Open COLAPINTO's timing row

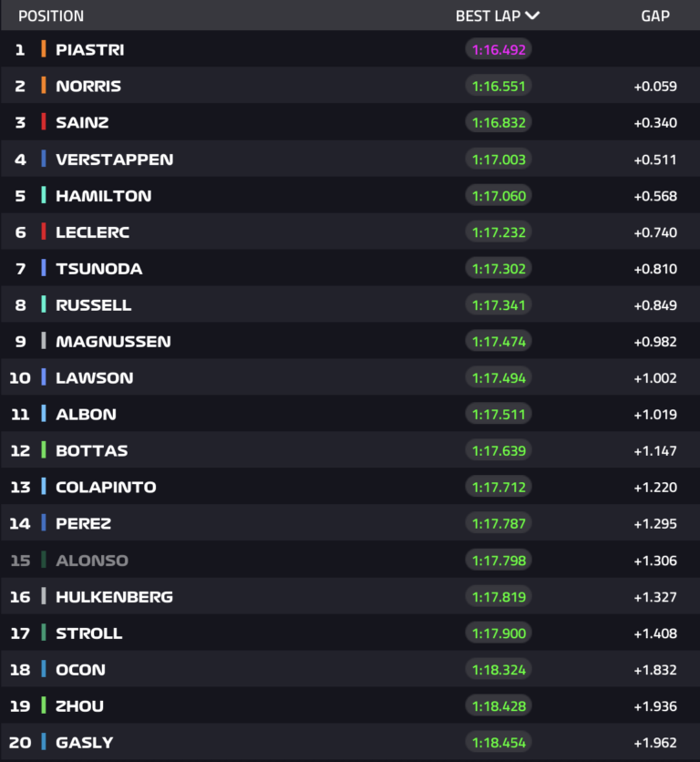[106, 487]
